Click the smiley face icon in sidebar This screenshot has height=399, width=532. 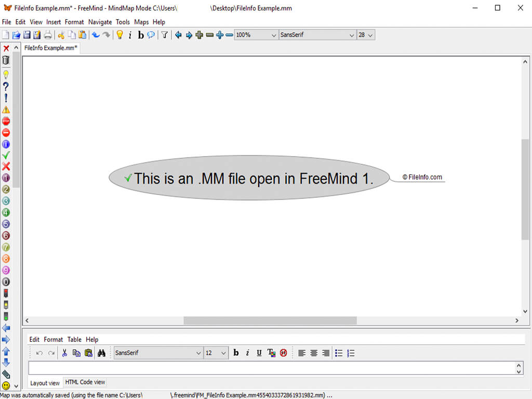click(6, 386)
